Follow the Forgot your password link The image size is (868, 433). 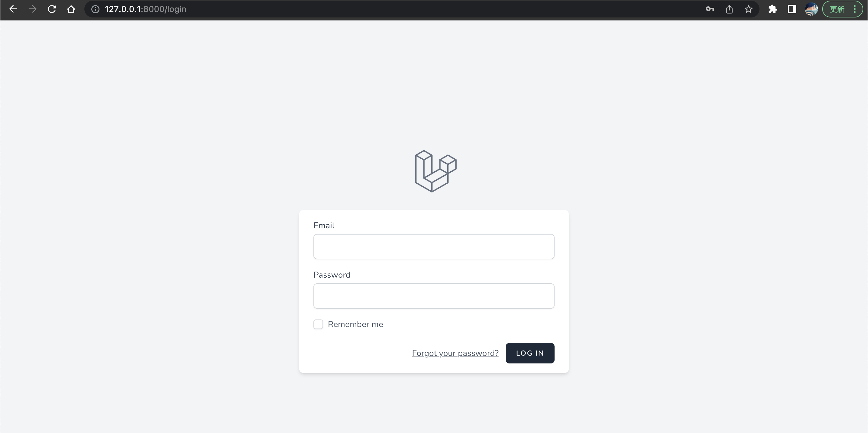pos(455,353)
